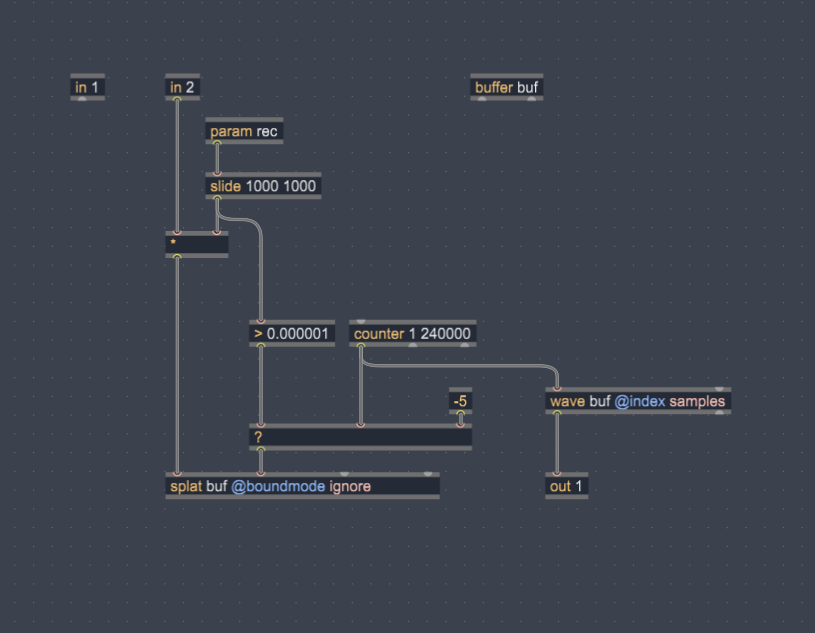815x633 pixels.
Task: Select patch cord from 'param rec' to slide
Action: point(217,159)
